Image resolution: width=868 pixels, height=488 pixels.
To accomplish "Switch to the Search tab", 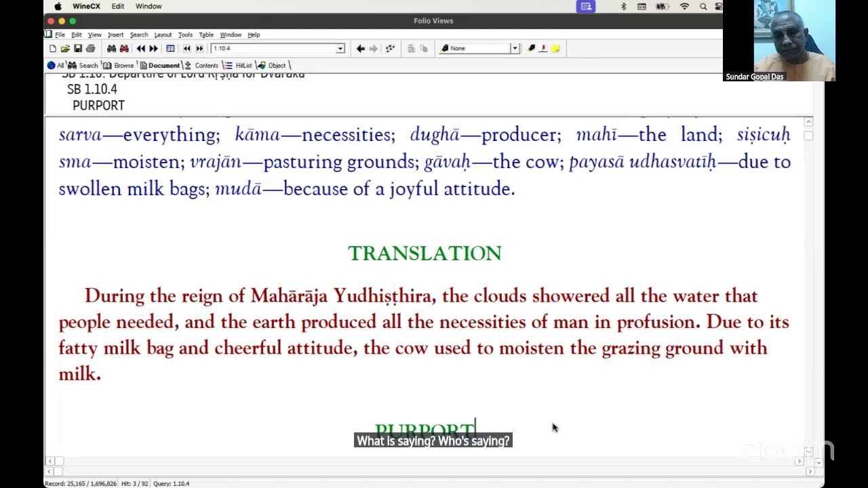I will [83, 66].
